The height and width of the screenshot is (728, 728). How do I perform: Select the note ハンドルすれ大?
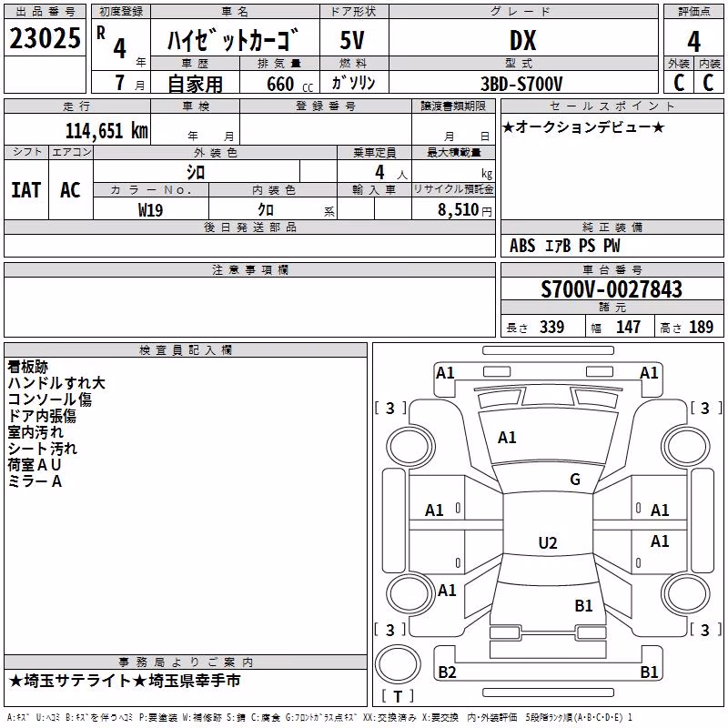[x=56, y=383]
